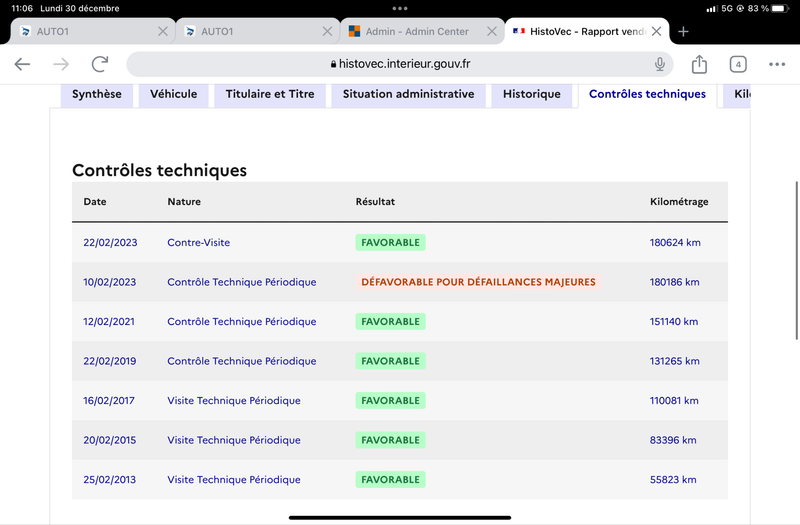
Task: Click the FAVORABLE badge for 20/02/2015
Action: click(x=390, y=440)
